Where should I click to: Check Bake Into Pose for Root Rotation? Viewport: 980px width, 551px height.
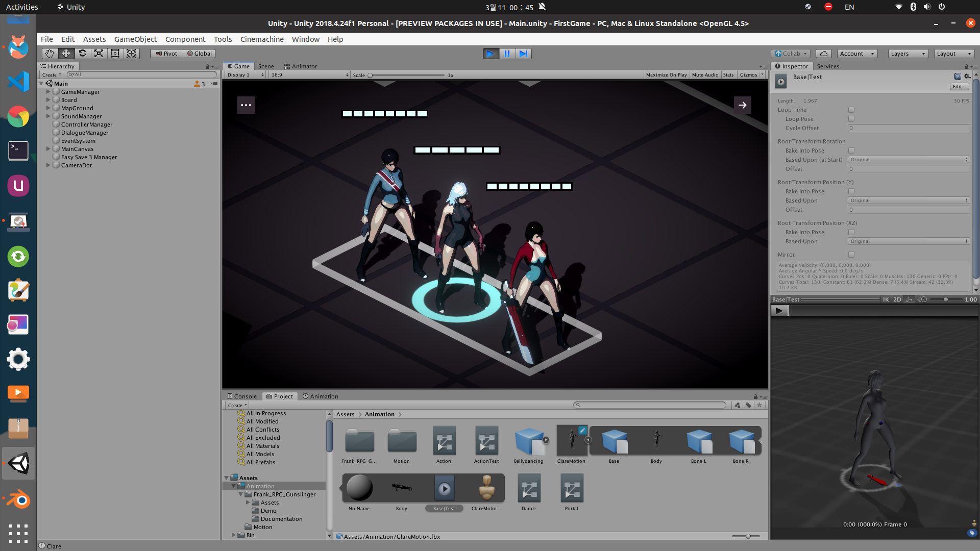[851, 151]
